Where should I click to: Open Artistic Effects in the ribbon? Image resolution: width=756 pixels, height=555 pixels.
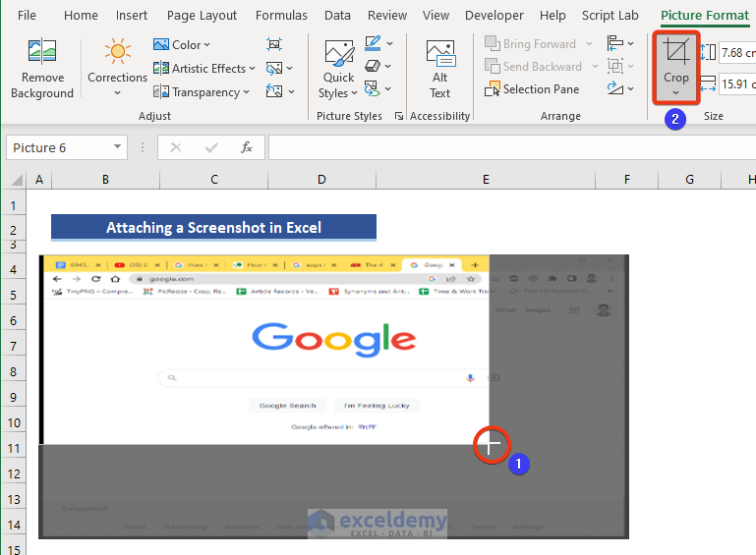(x=204, y=69)
